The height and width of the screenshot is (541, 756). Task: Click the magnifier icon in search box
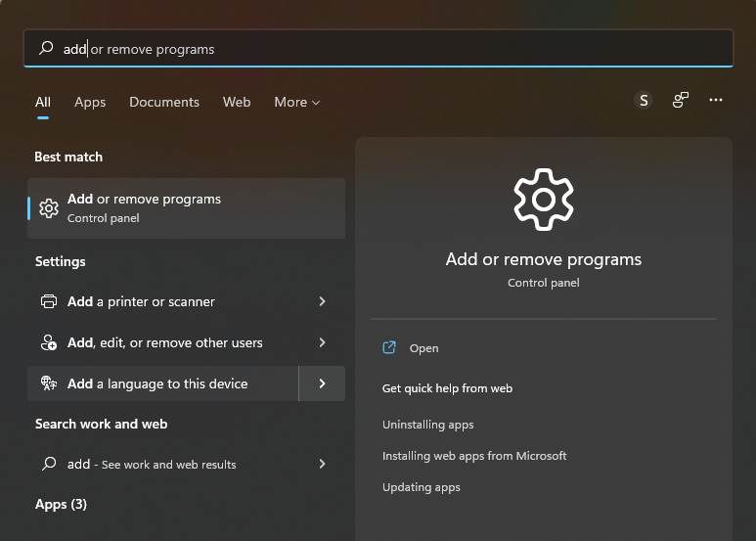[46, 48]
